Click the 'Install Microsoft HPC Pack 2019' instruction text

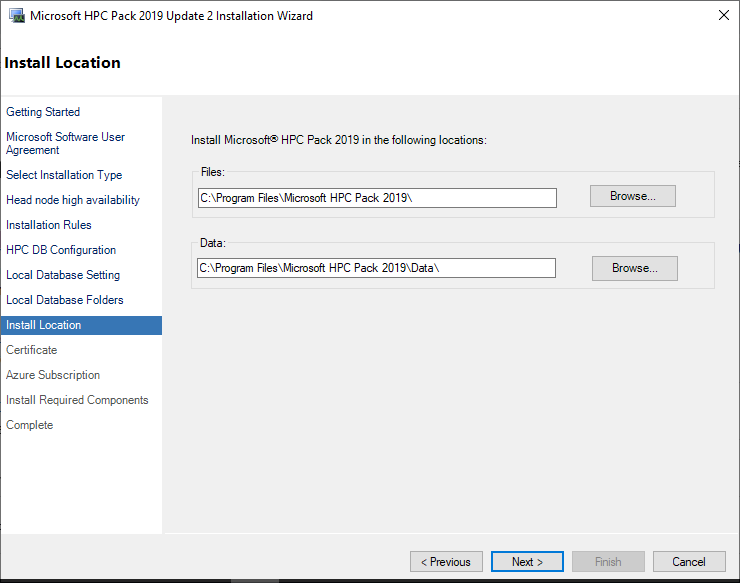tap(338, 140)
